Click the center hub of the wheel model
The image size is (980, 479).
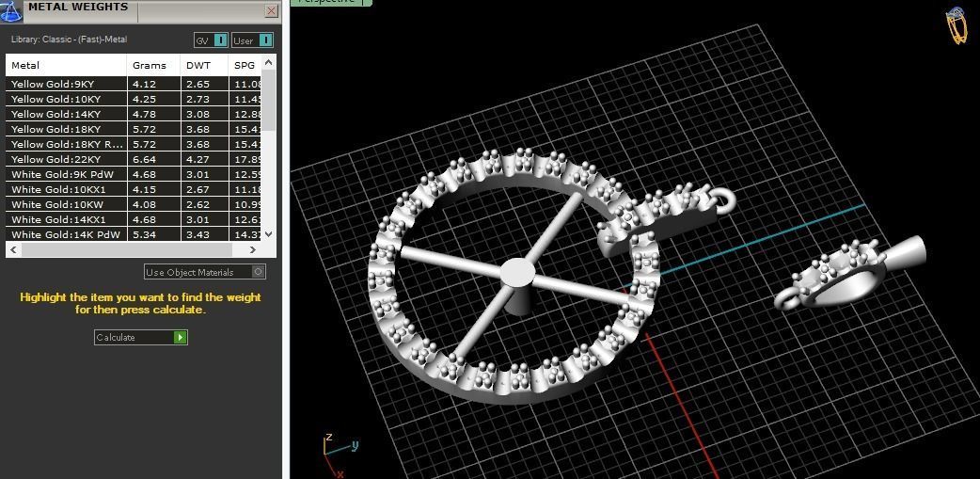tap(517, 273)
